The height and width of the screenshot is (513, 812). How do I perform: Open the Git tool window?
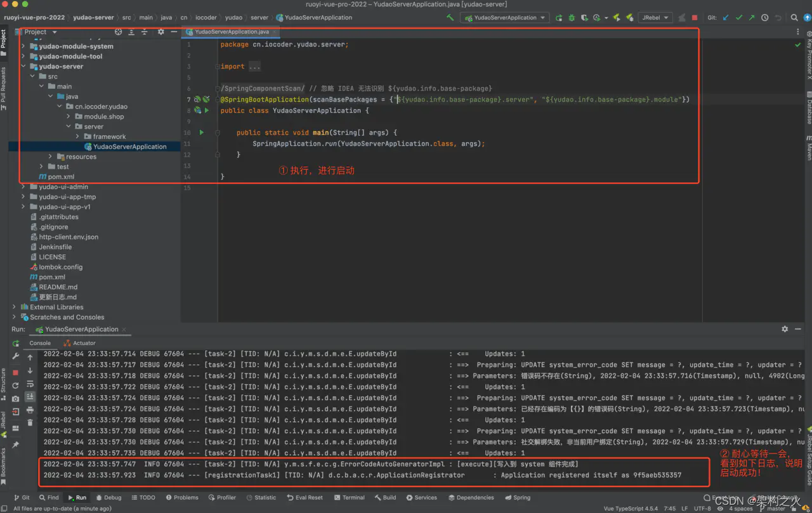(22, 498)
